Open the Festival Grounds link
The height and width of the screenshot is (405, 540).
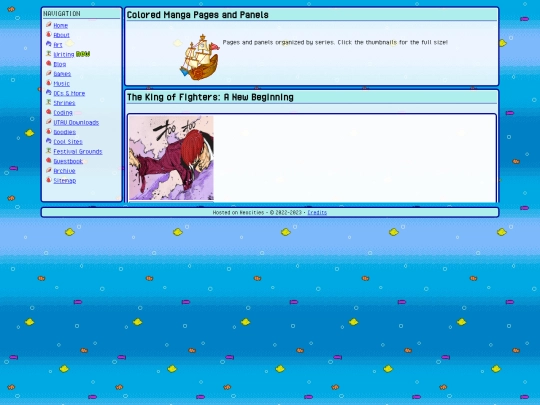(78, 152)
